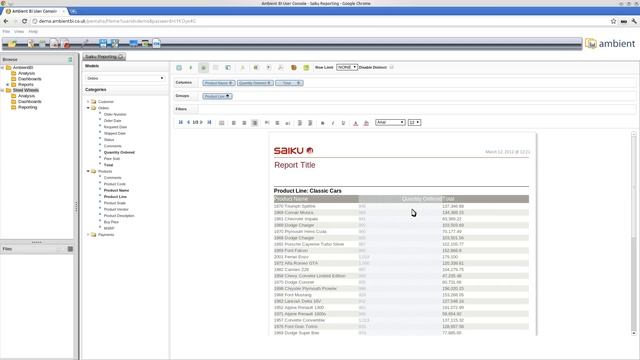The image size is (640, 360).
Task: Open Dashboards folder under AmbientBI
Action: pyautogui.click(x=29, y=79)
